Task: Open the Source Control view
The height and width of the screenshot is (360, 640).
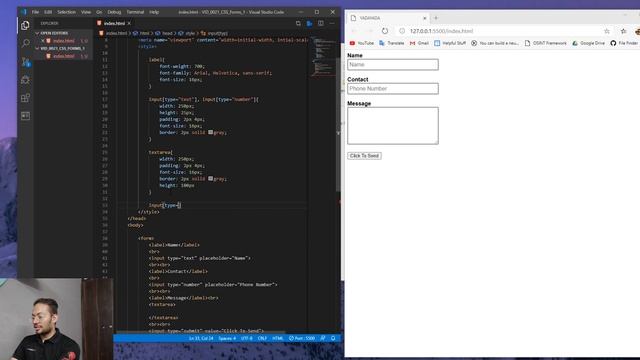Action: coord(25,62)
